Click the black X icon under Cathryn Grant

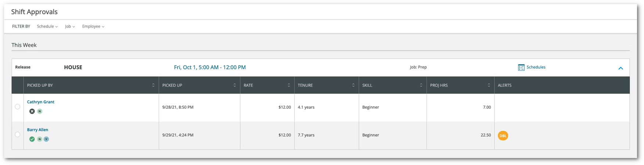(x=32, y=111)
